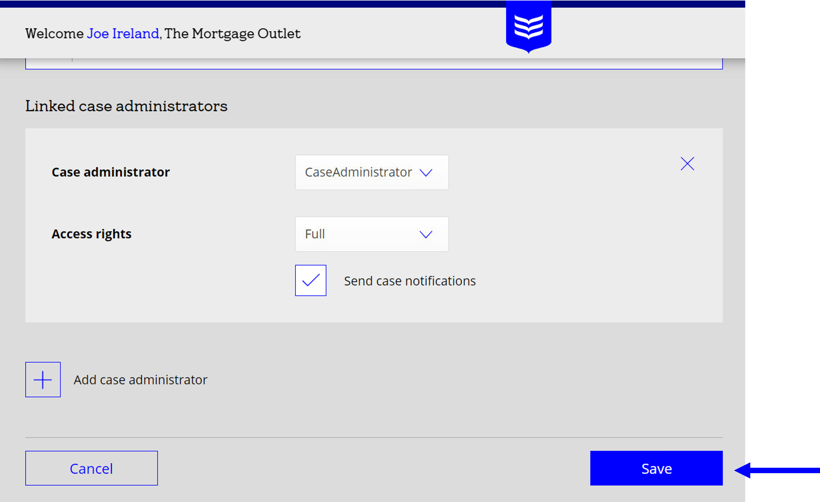
Task: Click the Cancel button
Action: [x=92, y=468]
